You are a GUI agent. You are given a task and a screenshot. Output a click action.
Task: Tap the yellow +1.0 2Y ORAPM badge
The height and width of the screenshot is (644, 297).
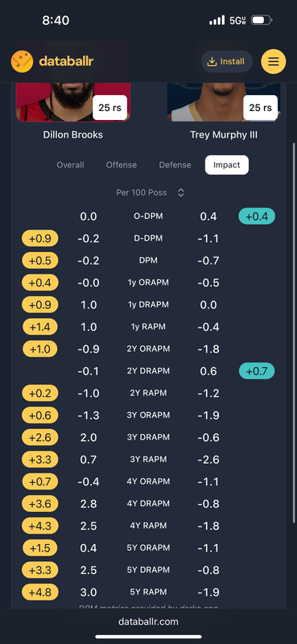40,349
